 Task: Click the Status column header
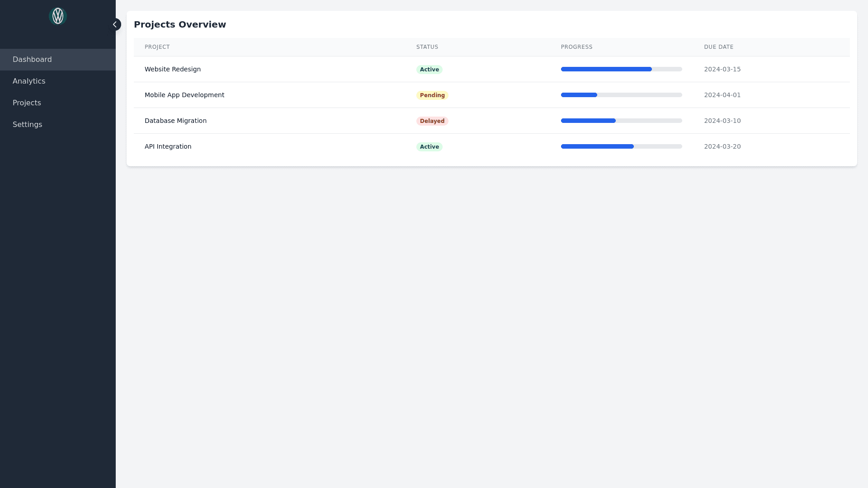[427, 47]
